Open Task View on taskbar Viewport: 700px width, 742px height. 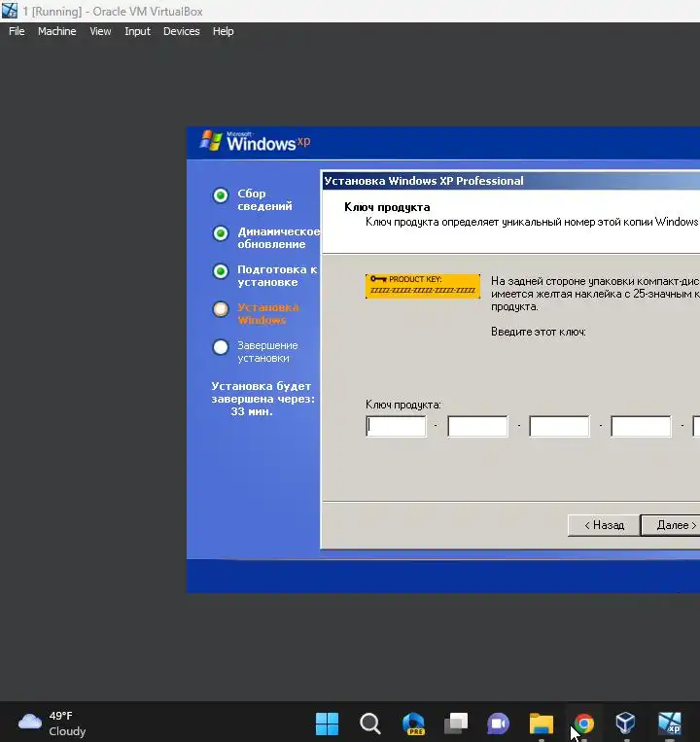[456, 724]
